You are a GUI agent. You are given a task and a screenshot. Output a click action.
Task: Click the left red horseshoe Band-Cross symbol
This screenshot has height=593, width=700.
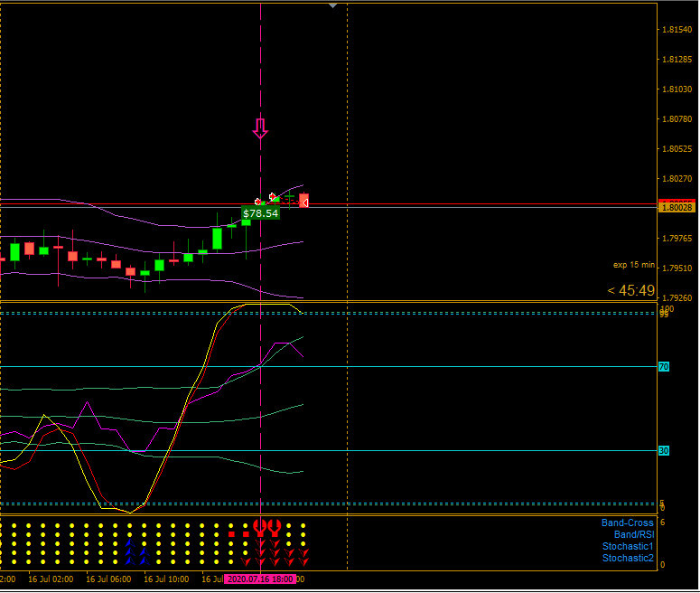pyautogui.click(x=260, y=525)
